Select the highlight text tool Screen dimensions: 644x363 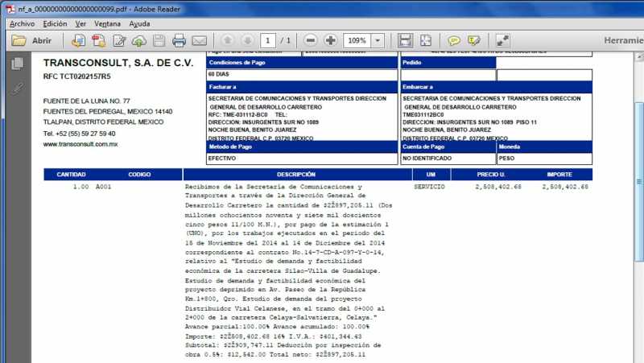(474, 40)
